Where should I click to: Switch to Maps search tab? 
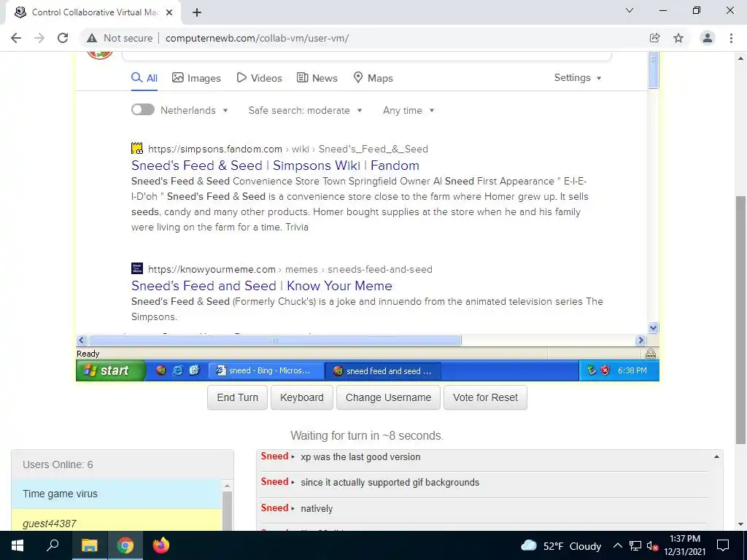tap(373, 78)
